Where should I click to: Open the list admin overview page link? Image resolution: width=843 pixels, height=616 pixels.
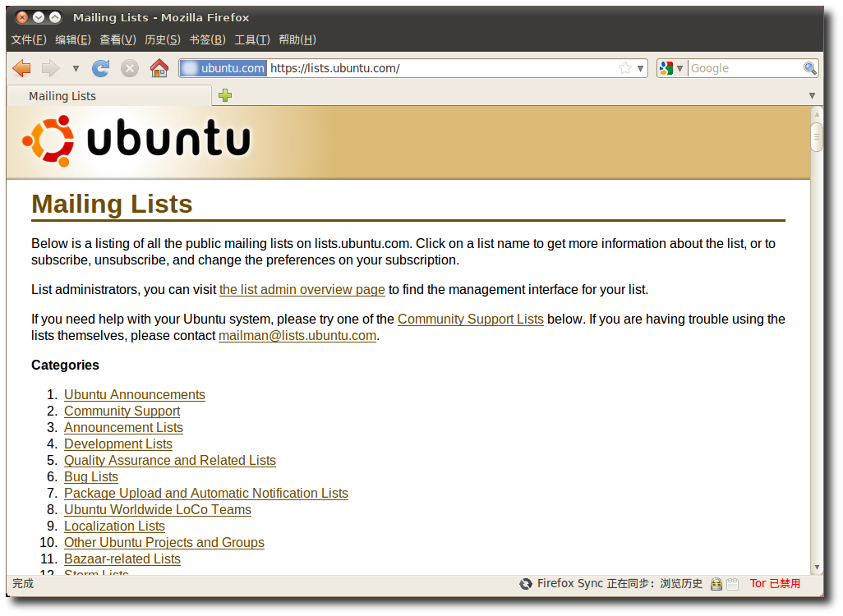click(x=302, y=290)
